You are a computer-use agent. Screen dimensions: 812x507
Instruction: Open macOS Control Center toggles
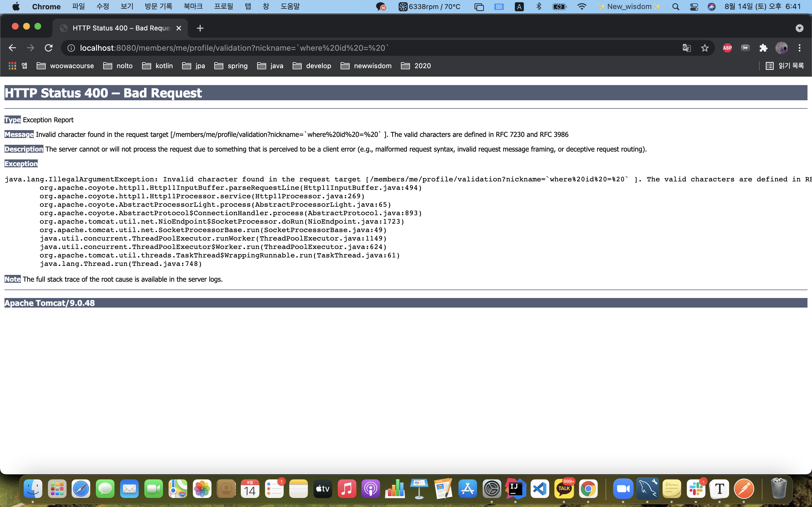click(x=694, y=6)
